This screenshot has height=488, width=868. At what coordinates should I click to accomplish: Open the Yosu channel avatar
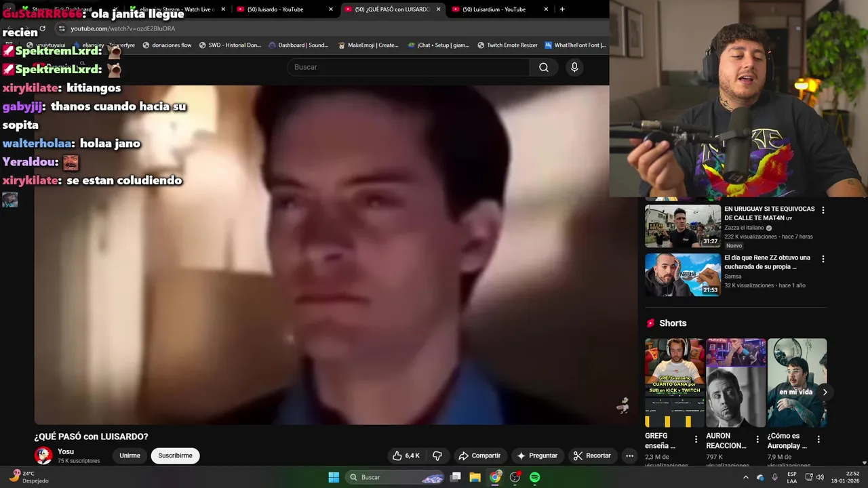coord(43,455)
